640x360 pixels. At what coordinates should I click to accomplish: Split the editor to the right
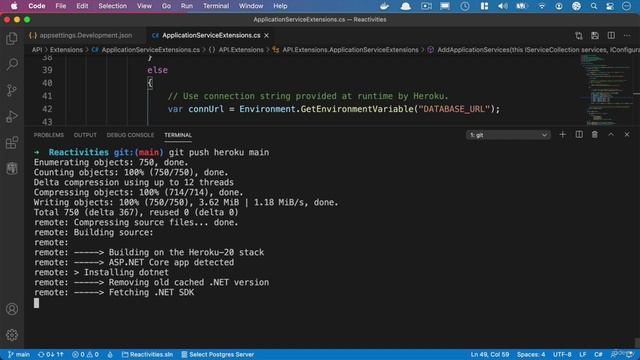[x=611, y=36]
